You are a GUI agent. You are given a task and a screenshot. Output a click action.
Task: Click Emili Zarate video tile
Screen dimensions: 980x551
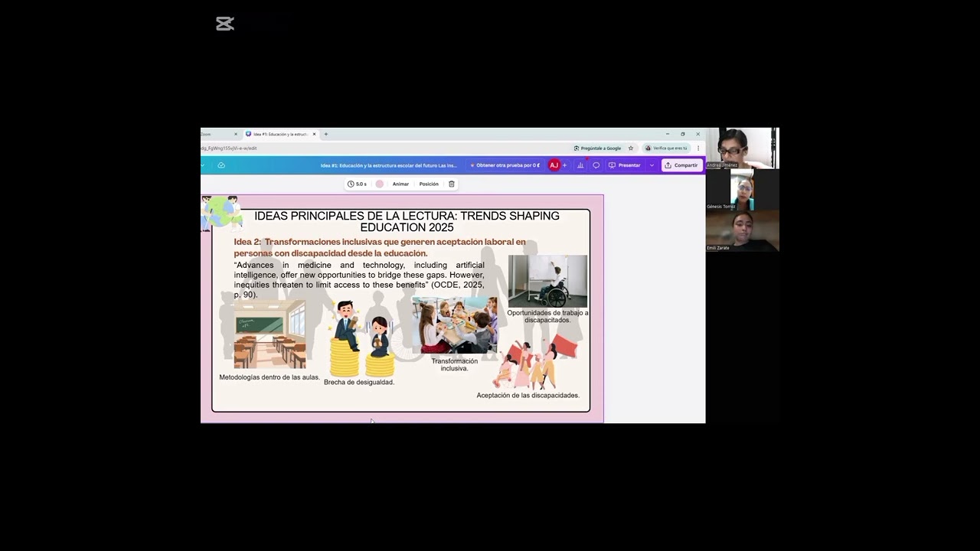tap(743, 231)
